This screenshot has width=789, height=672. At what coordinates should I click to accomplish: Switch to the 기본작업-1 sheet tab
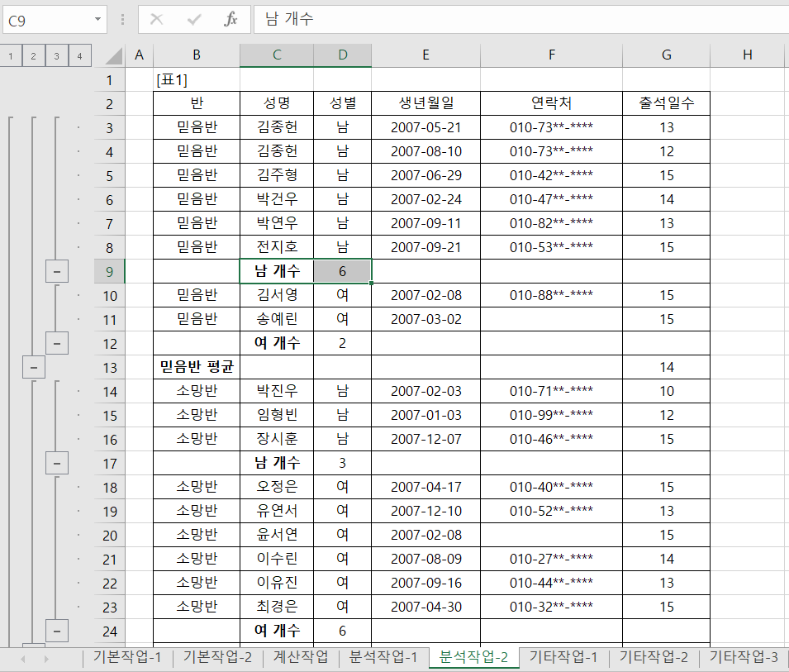127,657
